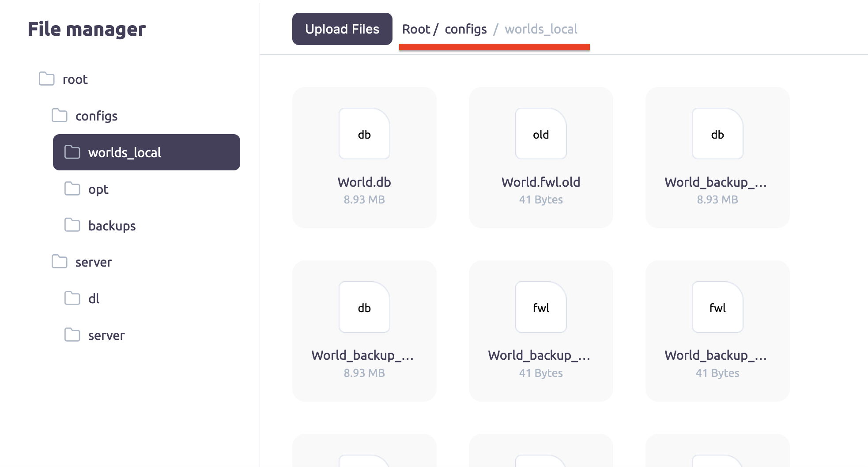Screen dimensions: 868x467
Task: Navigate to configs via the breadcrumb
Action: (466, 29)
